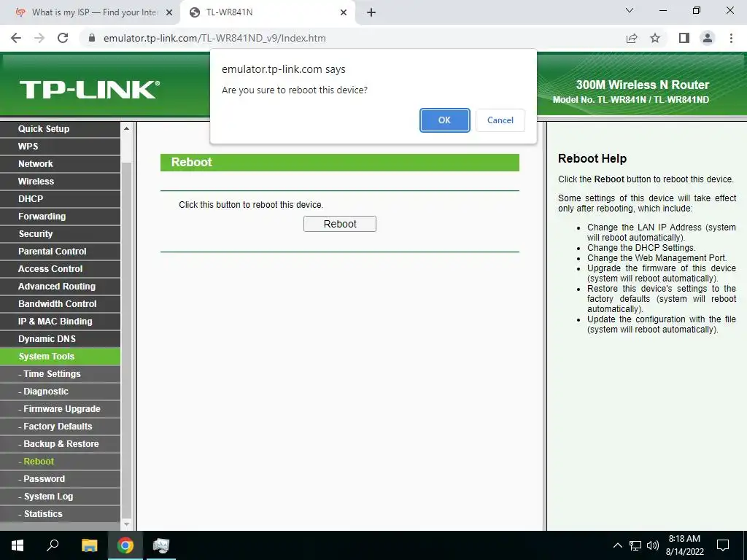747x560 pixels.
Task: Open a new browser tab
Action: (x=371, y=13)
